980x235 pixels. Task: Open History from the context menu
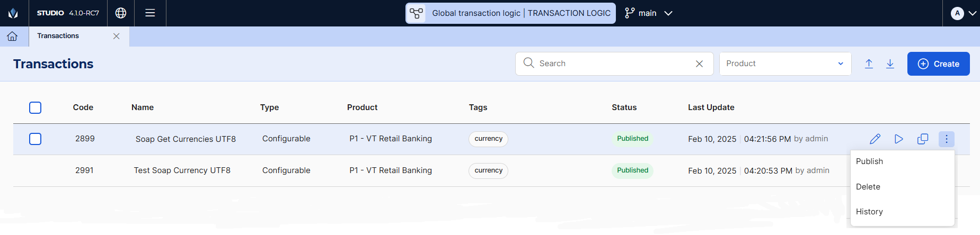pos(869,212)
